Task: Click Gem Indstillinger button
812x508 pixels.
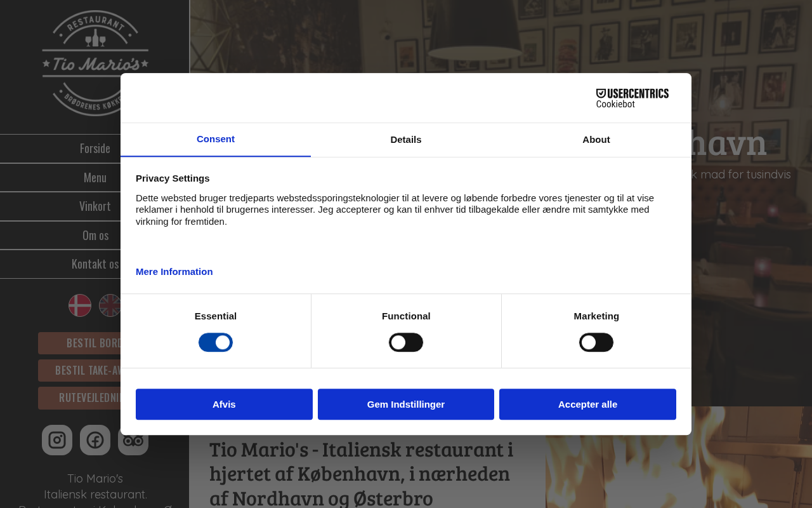Action: pos(406,404)
